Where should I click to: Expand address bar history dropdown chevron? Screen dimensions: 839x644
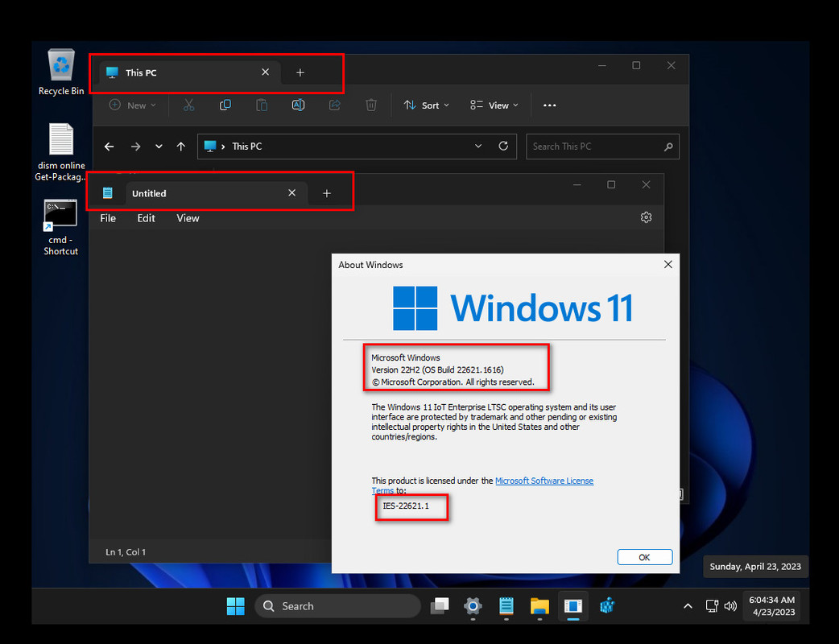point(478,146)
